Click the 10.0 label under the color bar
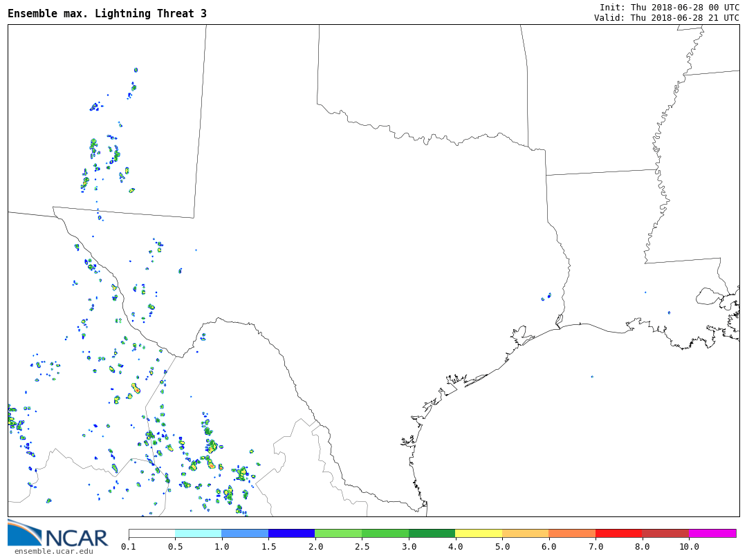The image size is (747, 560). point(689,547)
